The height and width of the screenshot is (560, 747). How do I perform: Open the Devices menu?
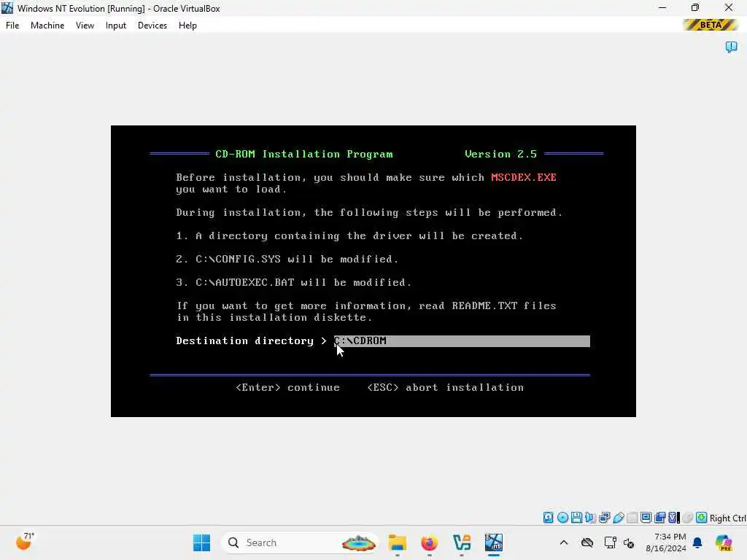click(x=152, y=26)
